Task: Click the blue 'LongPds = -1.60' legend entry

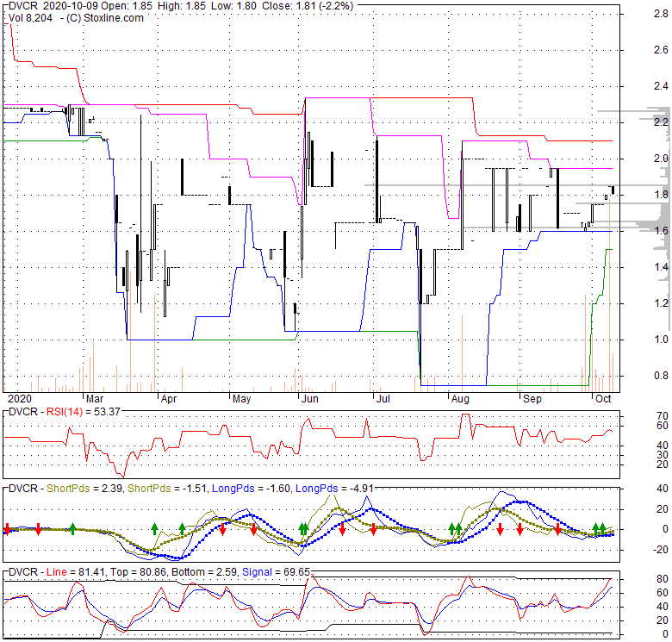Action: pyautogui.click(x=252, y=489)
